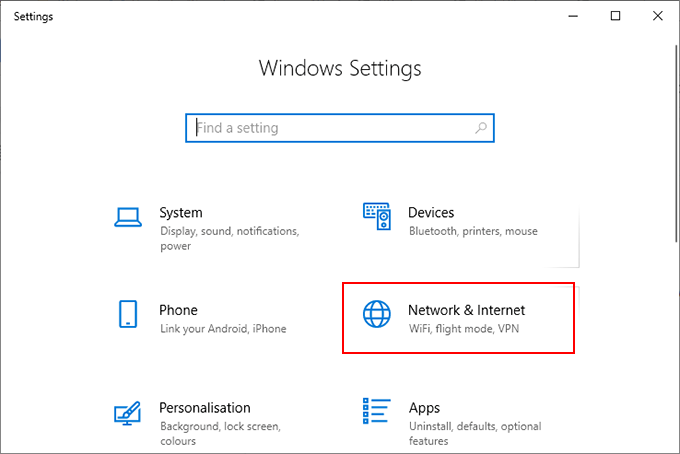680x454 pixels.
Task: Click the Personalisation paintbrush icon
Action: click(127, 412)
